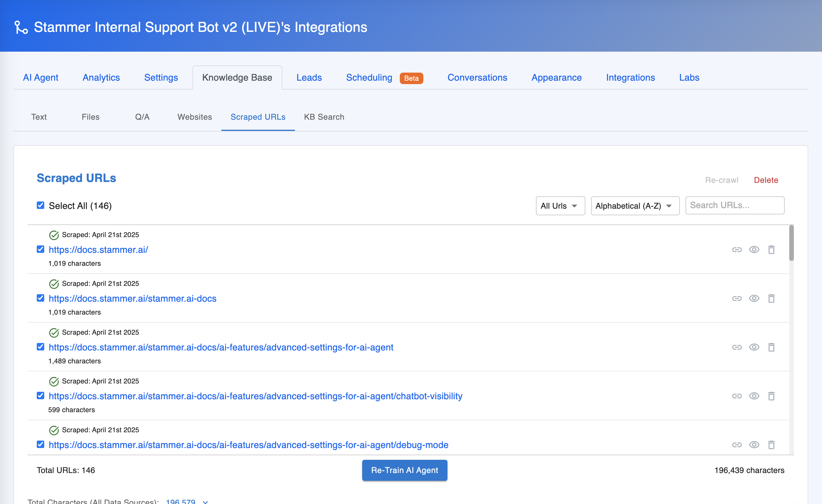Click the integrations branch icon in header

tap(21, 27)
